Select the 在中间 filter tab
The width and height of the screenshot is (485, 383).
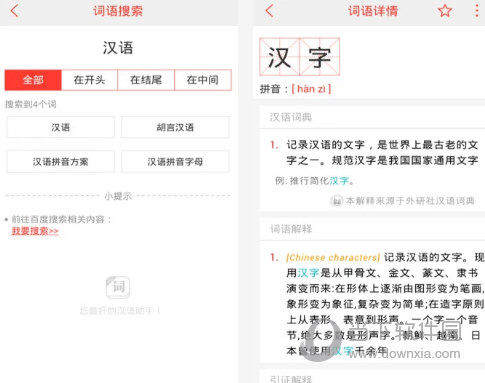click(203, 80)
